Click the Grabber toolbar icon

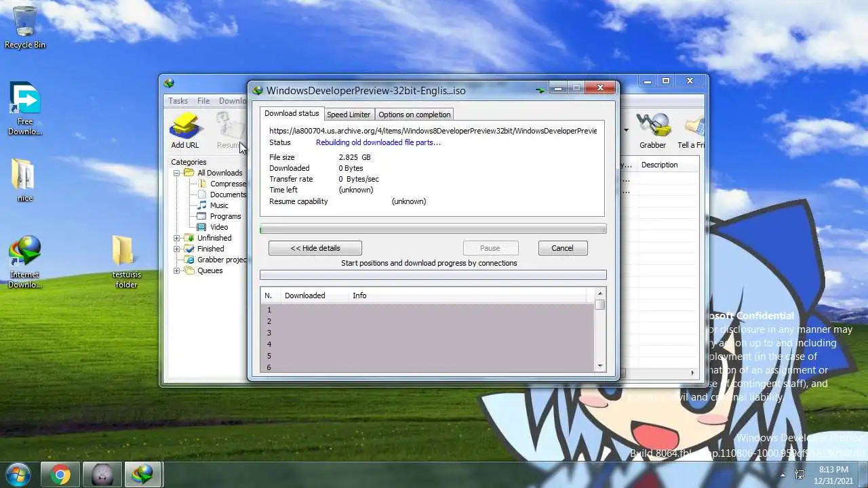pyautogui.click(x=652, y=130)
